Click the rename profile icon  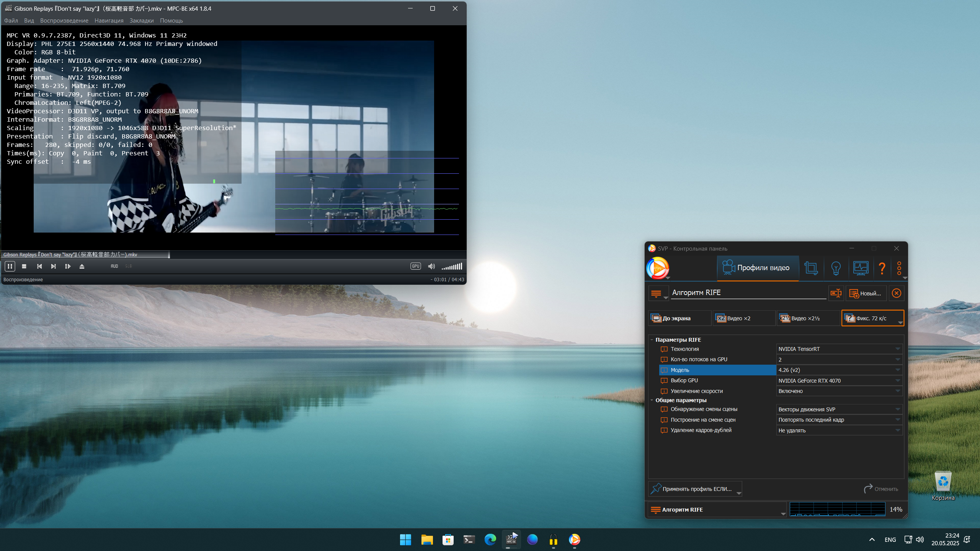[836, 293]
